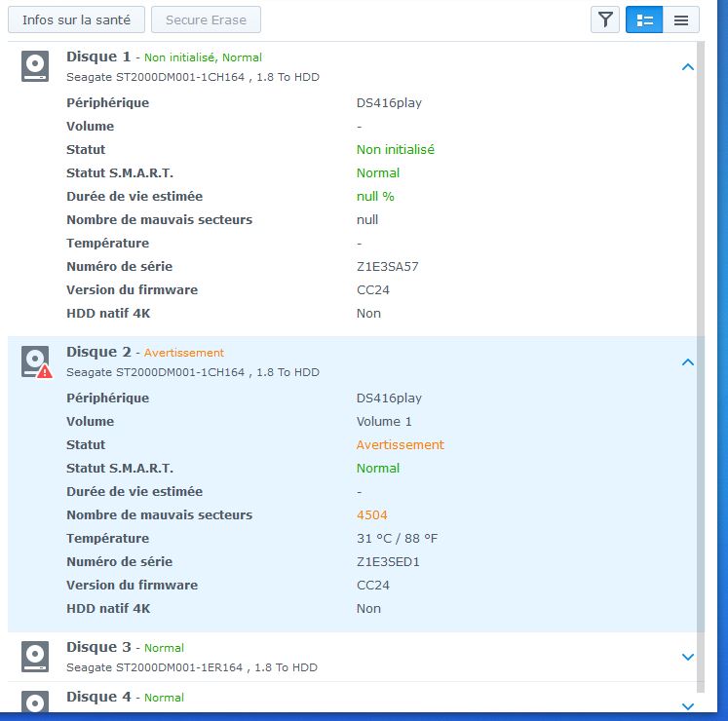Viewport: 728px width, 721px height.
Task: Click 'Volume 1' value in Disque 2
Action: [384, 422]
